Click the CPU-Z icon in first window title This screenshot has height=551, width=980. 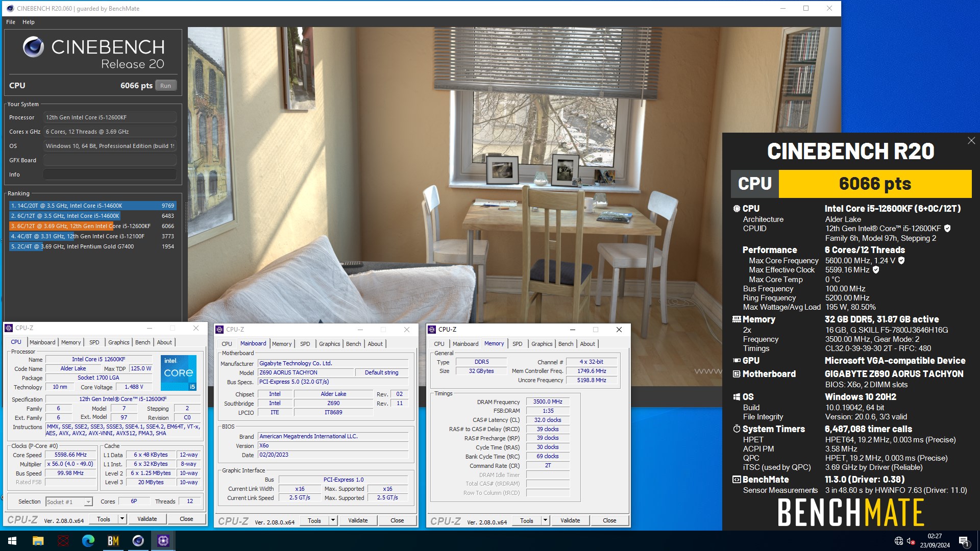pos(9,328)
